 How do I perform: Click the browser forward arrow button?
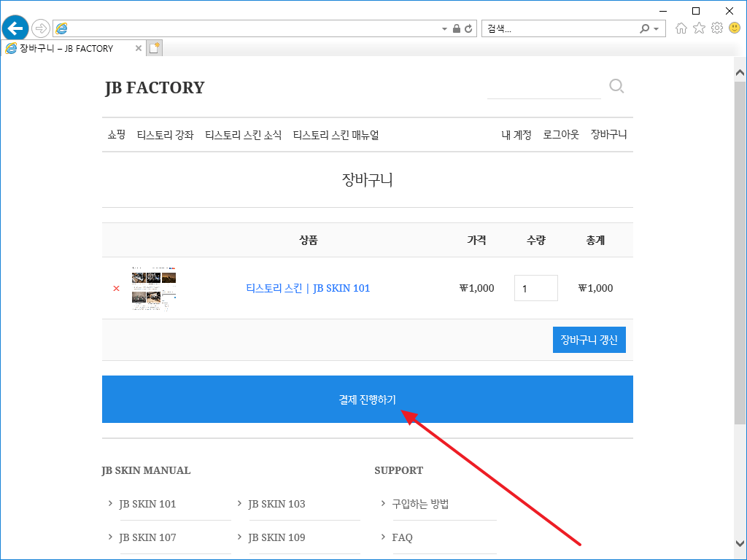coord(41,28)
